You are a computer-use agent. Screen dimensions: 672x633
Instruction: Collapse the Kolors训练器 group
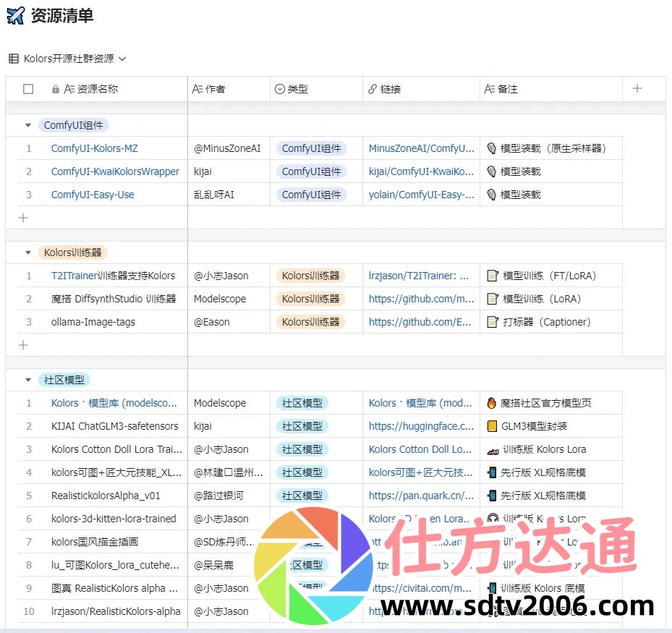tap(28, 252)
